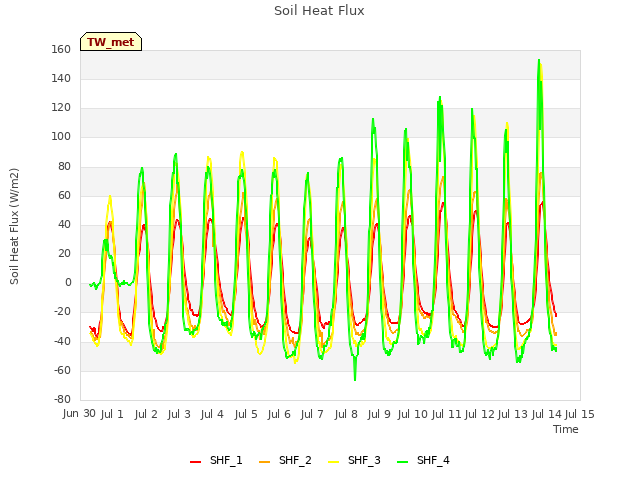The image size is (640, 480).
Task: Toggle SHF_4 series in legend
Action: (x=423, y=460)
